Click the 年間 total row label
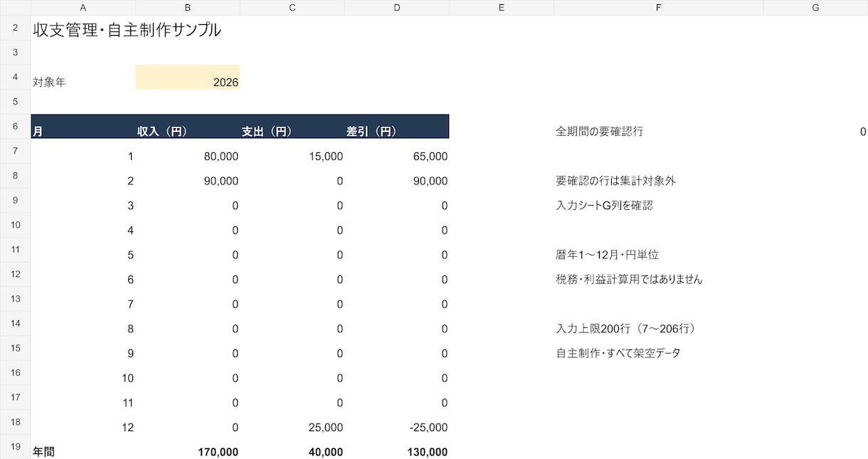Screen dimensions: 868x459 [x=43, y=452]
